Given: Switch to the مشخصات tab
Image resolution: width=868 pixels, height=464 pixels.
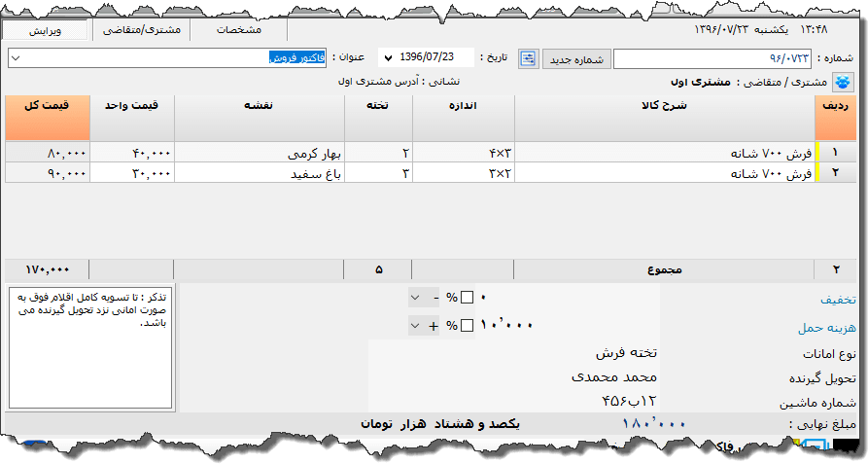Looking at the screenshot, I should [x=238, y=30].
